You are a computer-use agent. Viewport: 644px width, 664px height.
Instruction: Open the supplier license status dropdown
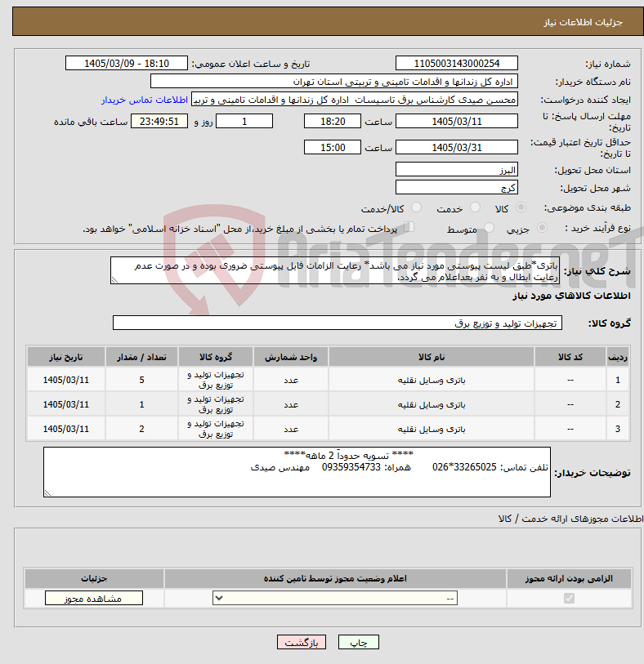pos(335,598)
